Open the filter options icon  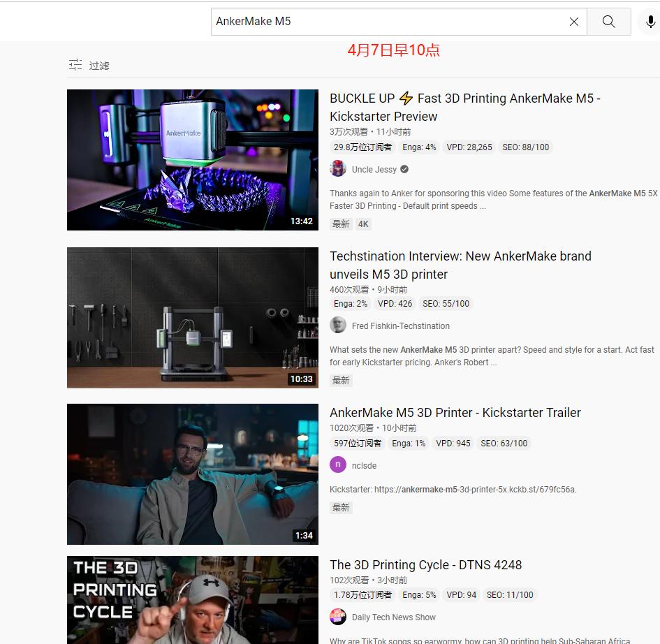[x=75, y=65]
